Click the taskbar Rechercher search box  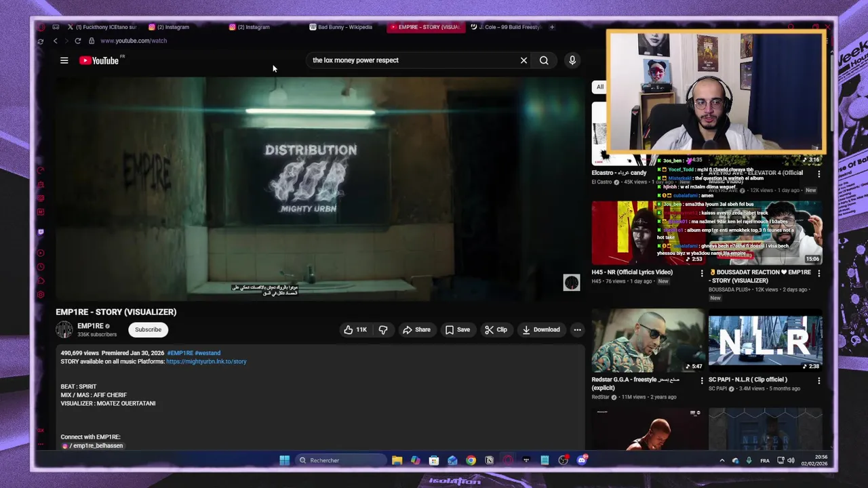[x=340, y=460]
